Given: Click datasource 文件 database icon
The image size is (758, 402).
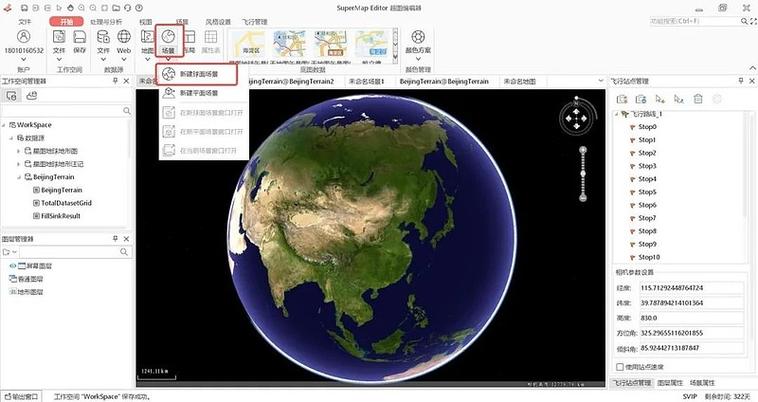Looking at the screenshot, I should point(103,36).
